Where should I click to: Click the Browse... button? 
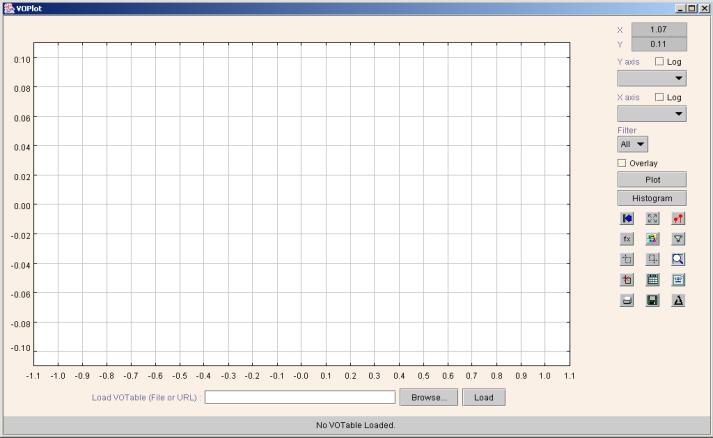(x=428, y=397)
